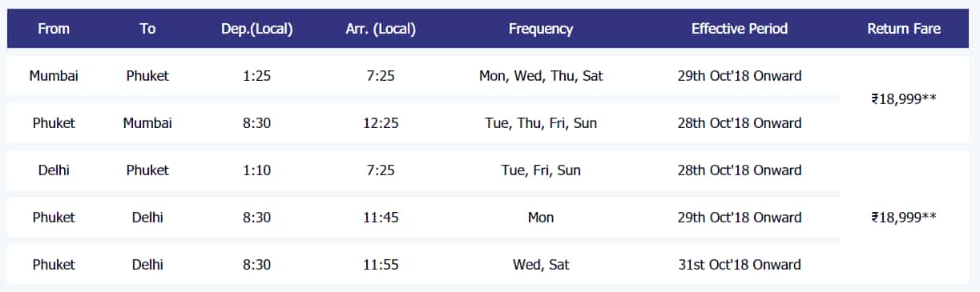980x292 pixels.
Task: Click the Frequency column header
Action: click(x=541, y=29)
